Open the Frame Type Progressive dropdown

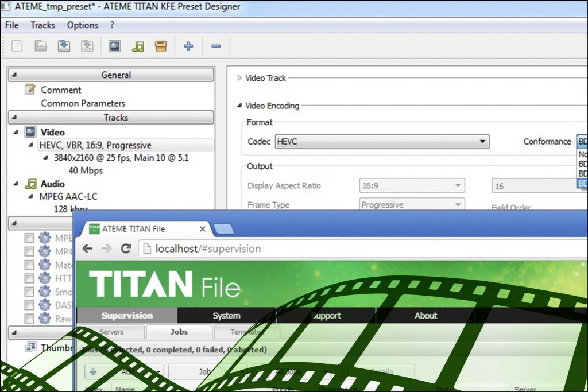[x=412, y=205]
